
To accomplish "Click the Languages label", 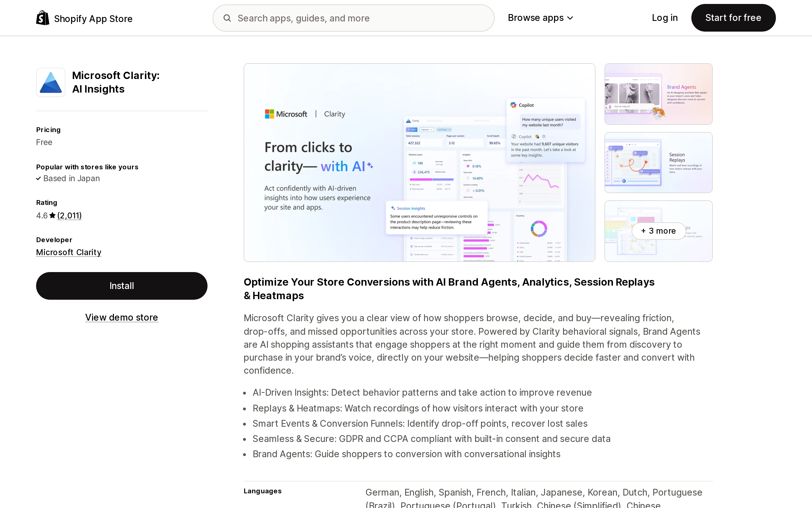I will click(263, 491).
